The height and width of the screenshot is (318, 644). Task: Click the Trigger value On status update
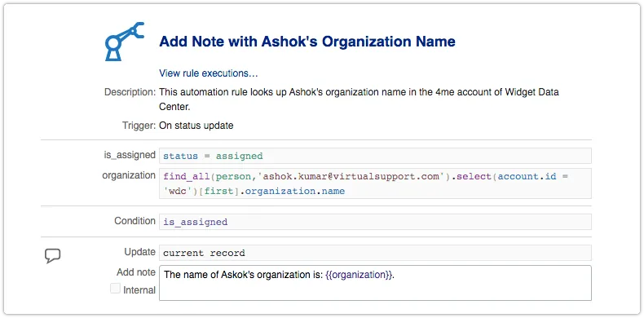coord(196,126)
